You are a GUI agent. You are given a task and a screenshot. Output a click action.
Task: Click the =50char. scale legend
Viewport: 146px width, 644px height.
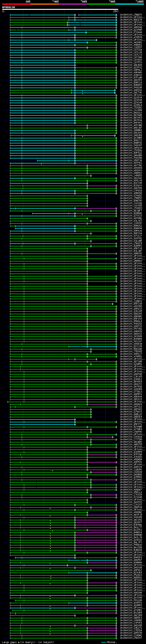tap(110, 642)
